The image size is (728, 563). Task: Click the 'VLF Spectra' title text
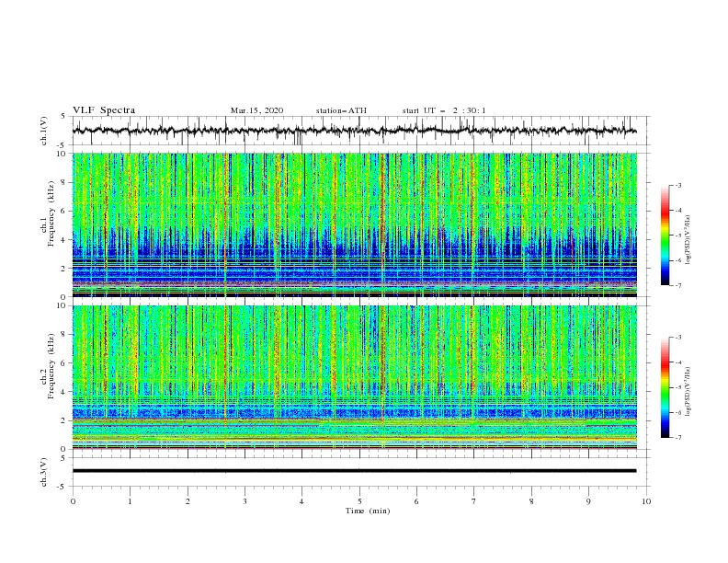coord(104,110)
